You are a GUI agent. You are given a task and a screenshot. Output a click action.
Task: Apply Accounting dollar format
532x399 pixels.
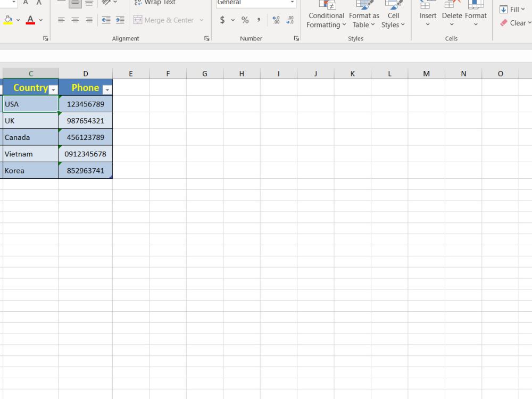point(222,20)
